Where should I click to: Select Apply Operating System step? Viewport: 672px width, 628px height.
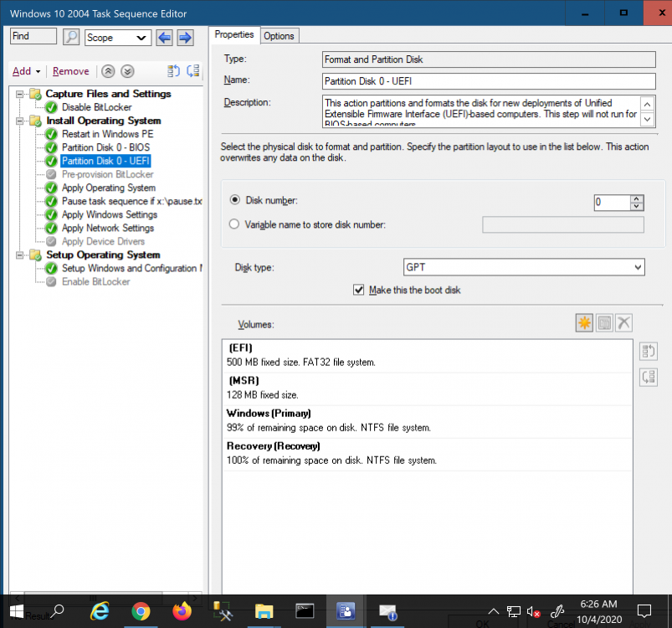[108, 188]
